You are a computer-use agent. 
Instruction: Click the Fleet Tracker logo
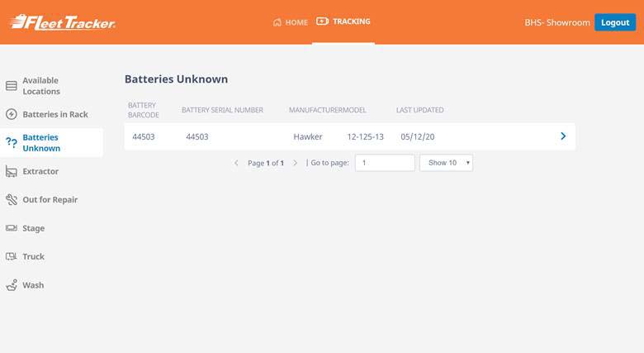coord(63,22)
